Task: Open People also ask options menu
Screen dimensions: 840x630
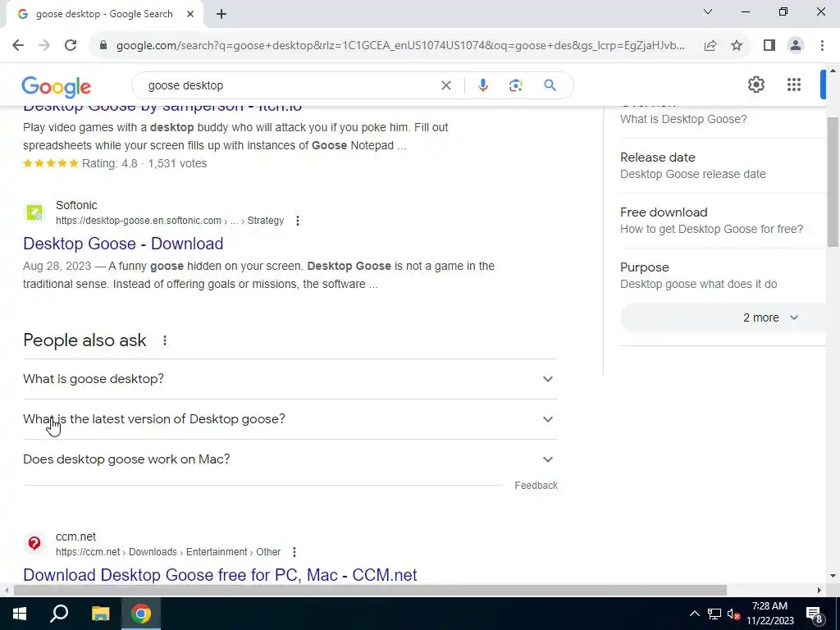Action: [x=165, y=340]
